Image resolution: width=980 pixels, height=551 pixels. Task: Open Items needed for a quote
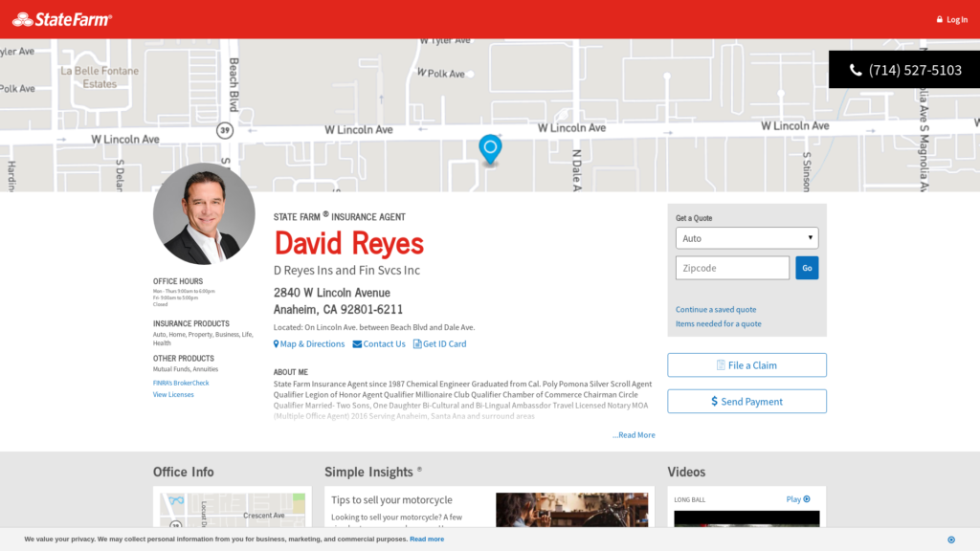click(x=719, y=324)
